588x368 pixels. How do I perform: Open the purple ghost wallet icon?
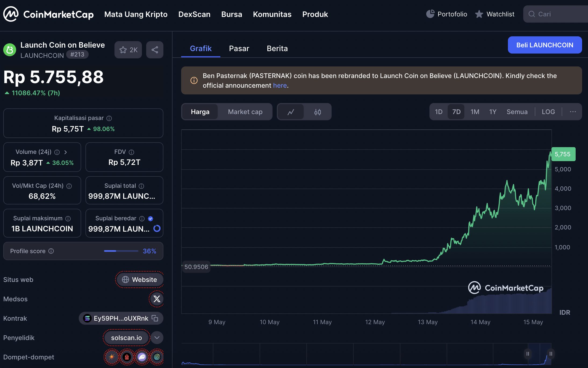142,357
